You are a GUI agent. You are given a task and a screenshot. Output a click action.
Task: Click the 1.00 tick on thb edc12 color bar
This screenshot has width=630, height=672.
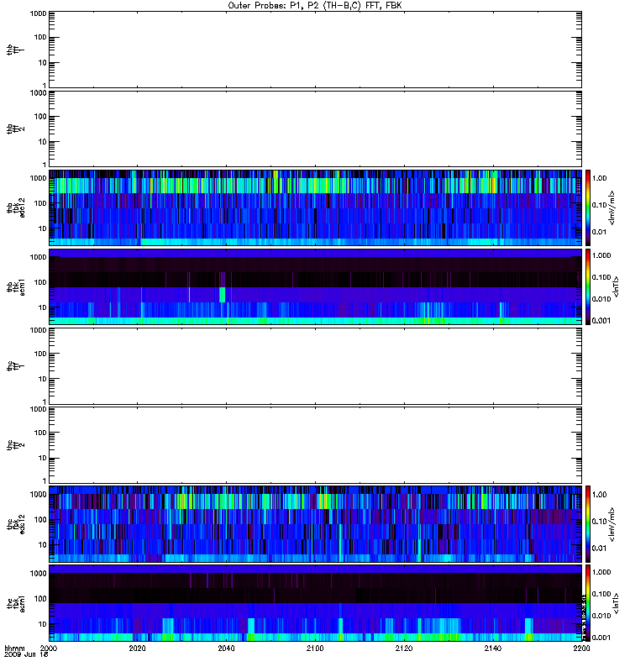click(600, 178)
